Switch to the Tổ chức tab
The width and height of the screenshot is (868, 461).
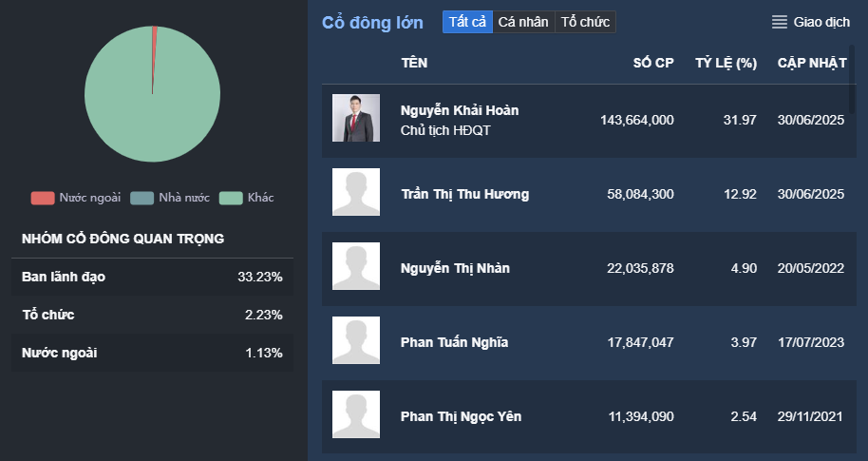pos(585,22)
